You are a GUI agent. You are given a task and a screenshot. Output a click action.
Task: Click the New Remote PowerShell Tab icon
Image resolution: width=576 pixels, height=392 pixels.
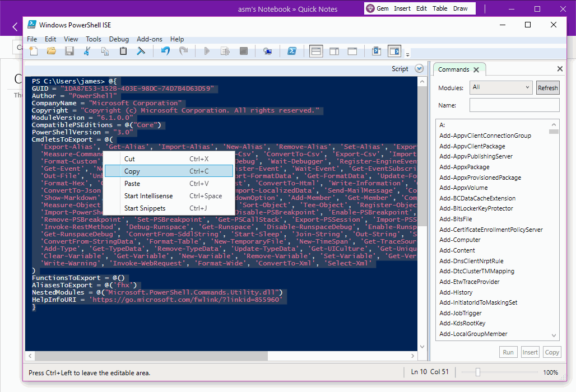click(267, 51)
